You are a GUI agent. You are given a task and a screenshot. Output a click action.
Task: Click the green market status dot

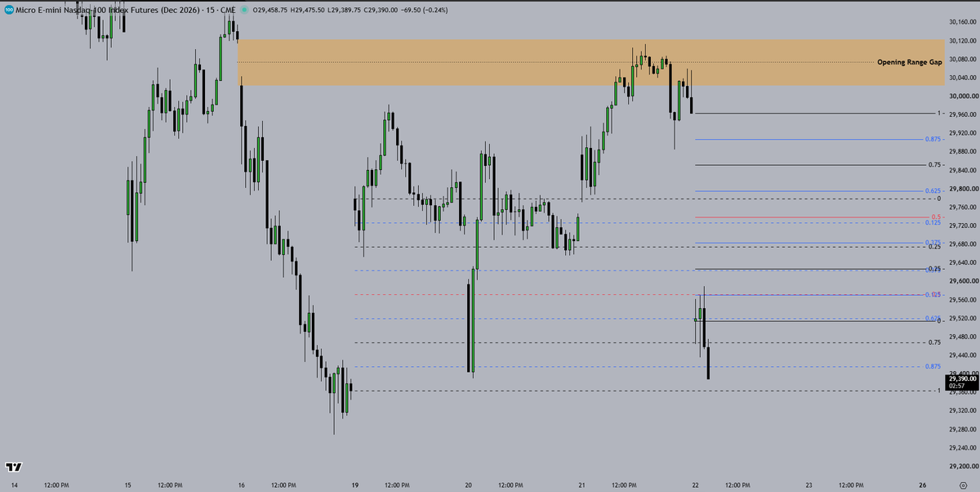245,9
